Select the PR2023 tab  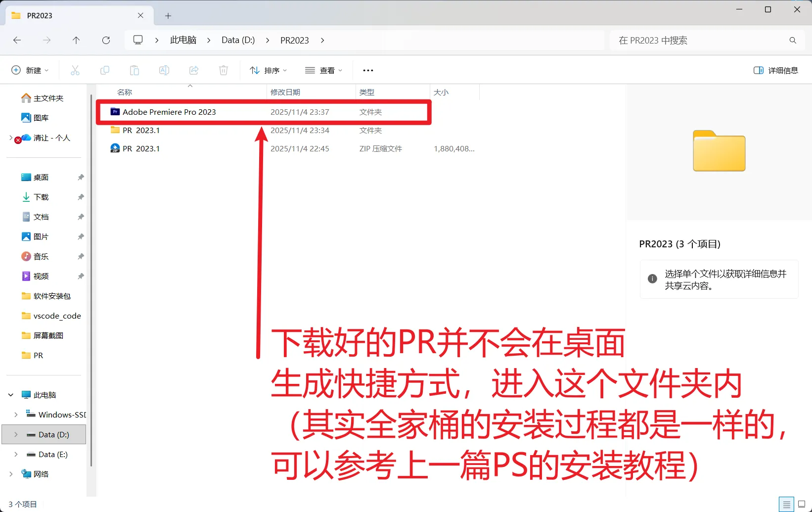pyautogui.click(x=79, y=15)
